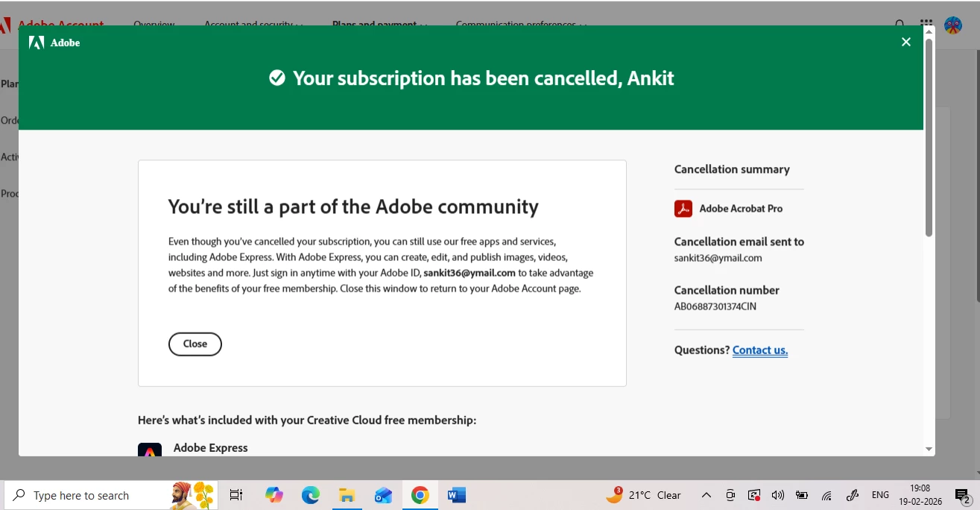Open the weather widget showing 21°C Clear
This screenshot has width=980, height=510.
644,495
